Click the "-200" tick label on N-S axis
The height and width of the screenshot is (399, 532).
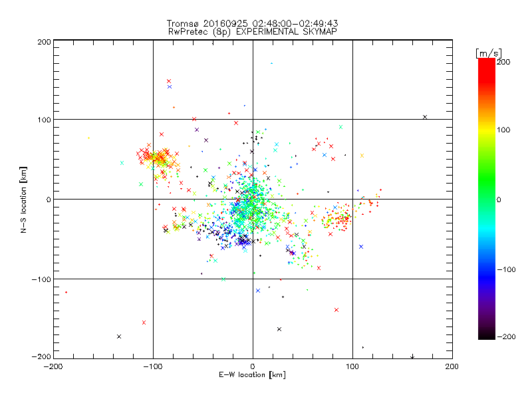click(x=41, y=357)
